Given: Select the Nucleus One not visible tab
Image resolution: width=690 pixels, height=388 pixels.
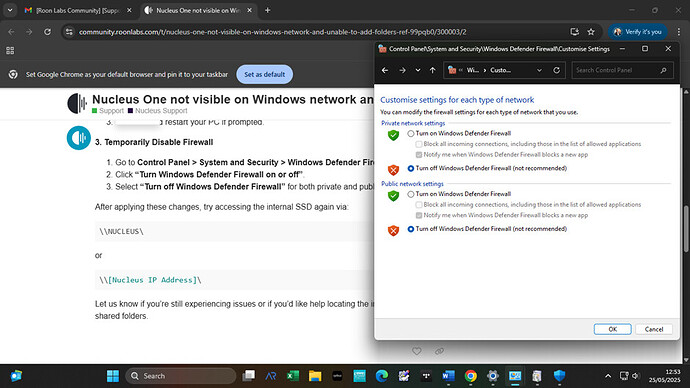Looking at the screenshot, I should 198,10.
